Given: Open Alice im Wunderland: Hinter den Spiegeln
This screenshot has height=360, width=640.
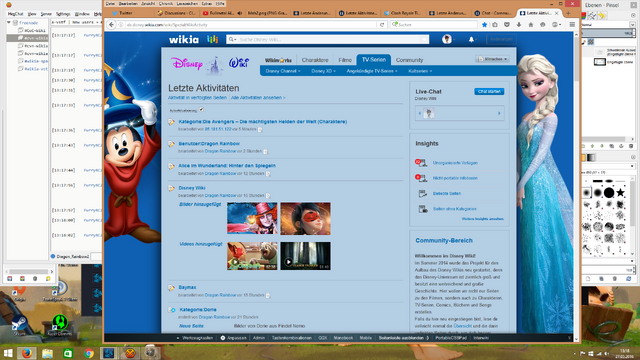Looking at the screenshot, I should tap(227, 166).
